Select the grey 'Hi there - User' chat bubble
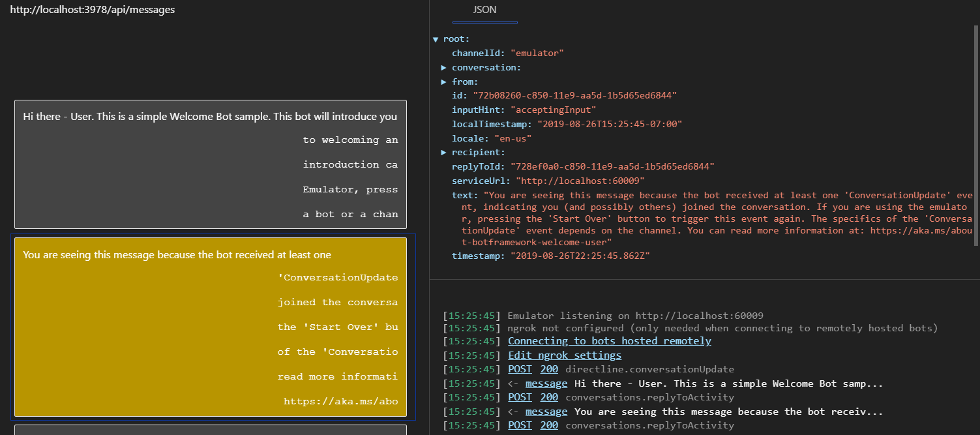Viewport: 980px width, 435px height. click(x=210, y=164)
